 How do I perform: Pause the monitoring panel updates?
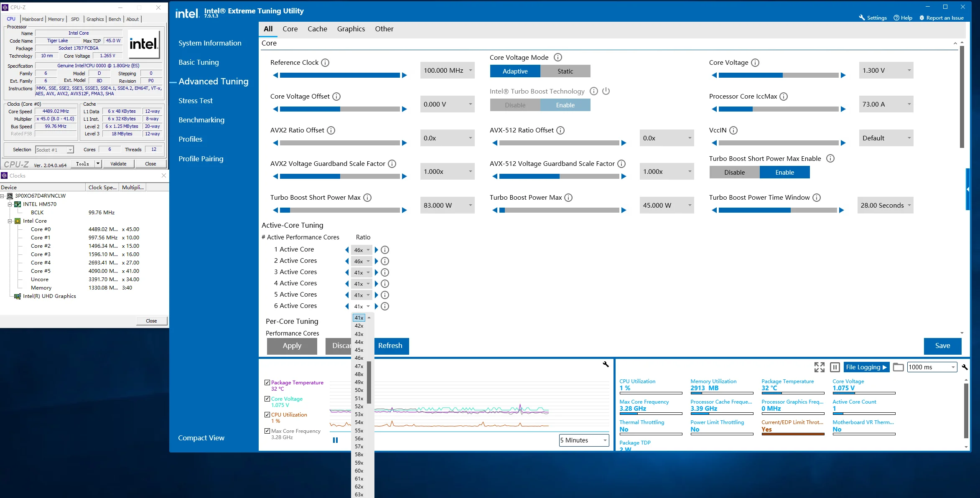pyautogui.click(x=835, y=367)
